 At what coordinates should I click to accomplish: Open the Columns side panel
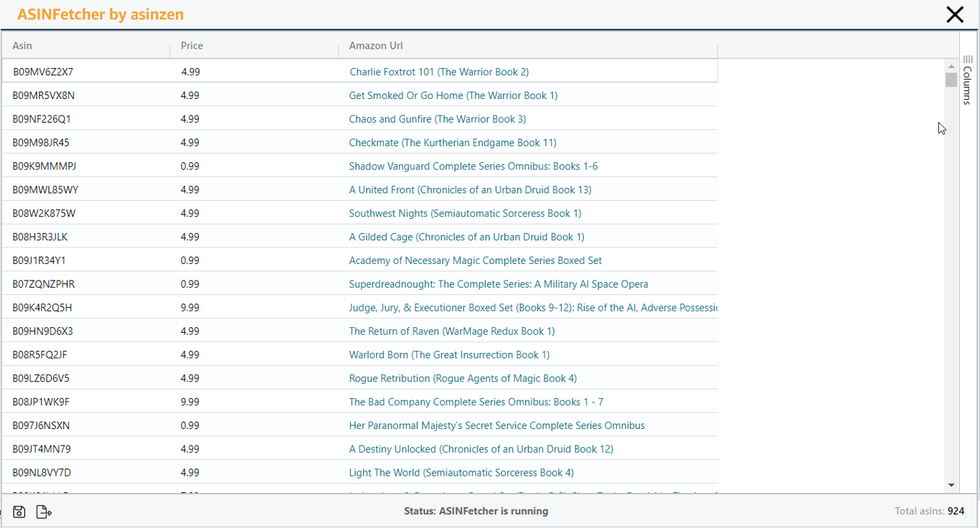967,80
